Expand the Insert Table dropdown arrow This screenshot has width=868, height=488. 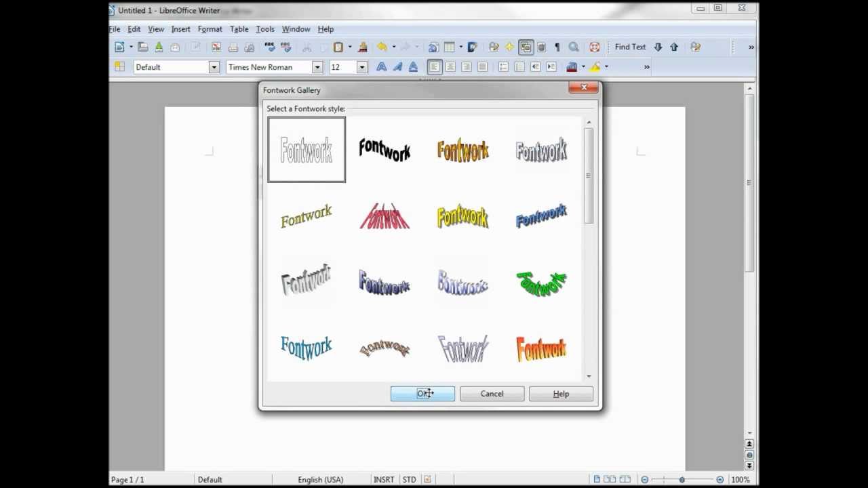pyautogui.click(x=460, y=47)
